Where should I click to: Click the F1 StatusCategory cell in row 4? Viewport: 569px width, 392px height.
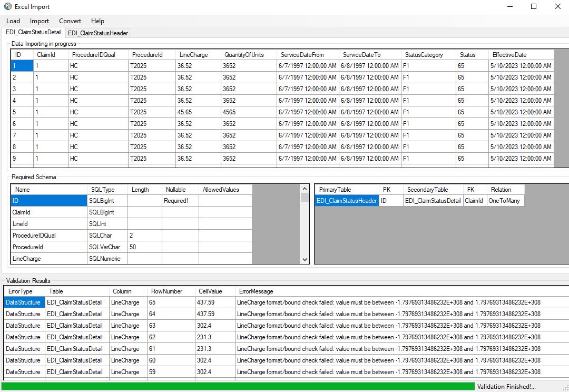point(428,101)
